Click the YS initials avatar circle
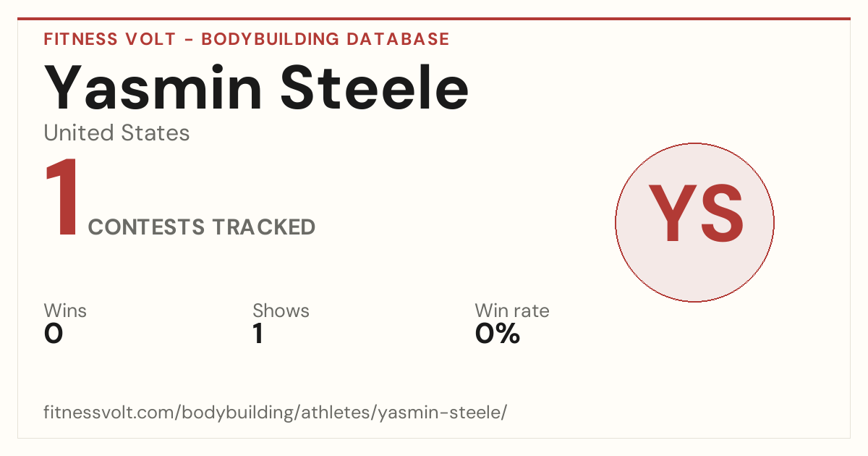The height and width of the screenshot is (456, 868). pyautogui.click(x=694, y=222)
